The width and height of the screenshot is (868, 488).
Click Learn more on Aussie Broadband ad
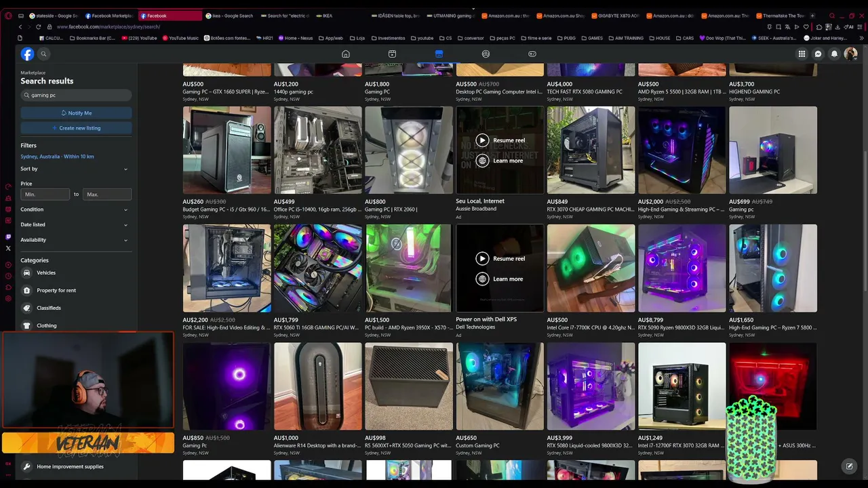tap(501, 161)
